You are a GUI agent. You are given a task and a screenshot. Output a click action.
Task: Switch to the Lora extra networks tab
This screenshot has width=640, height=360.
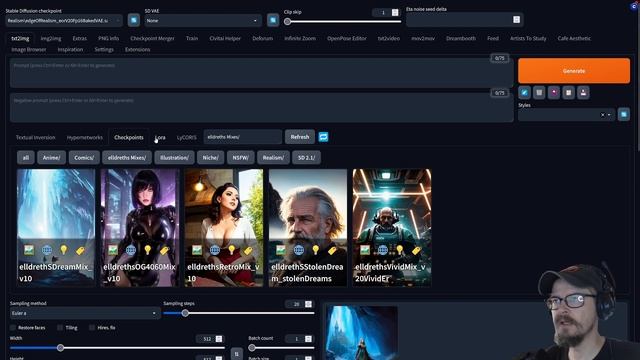[x=160, y=138]
